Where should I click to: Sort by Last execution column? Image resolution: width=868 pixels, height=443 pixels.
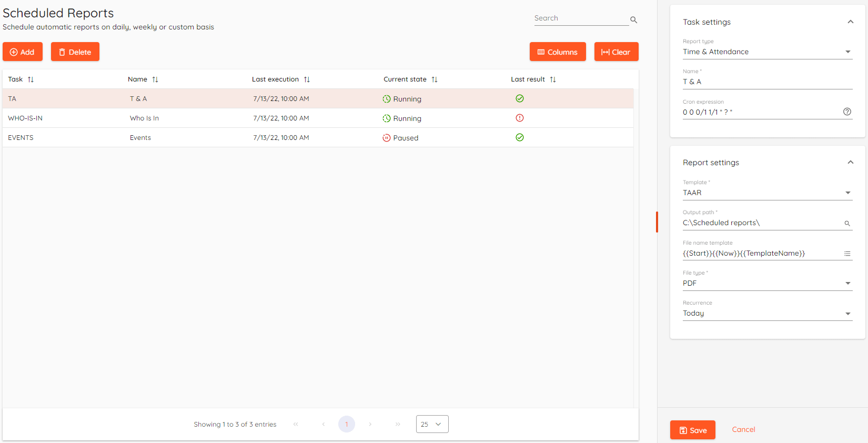pyautogui.click(x=307, y=79)
